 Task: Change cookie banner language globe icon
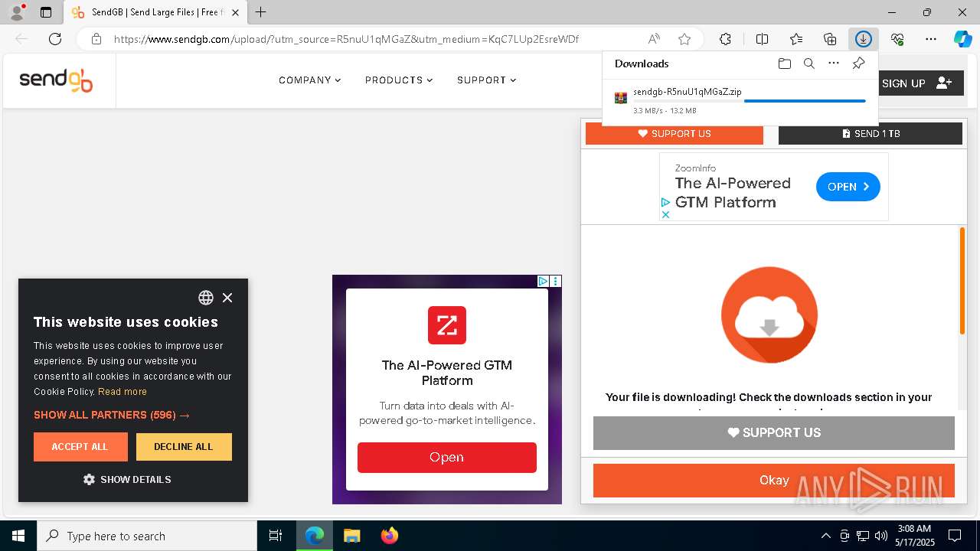(206, 298)
